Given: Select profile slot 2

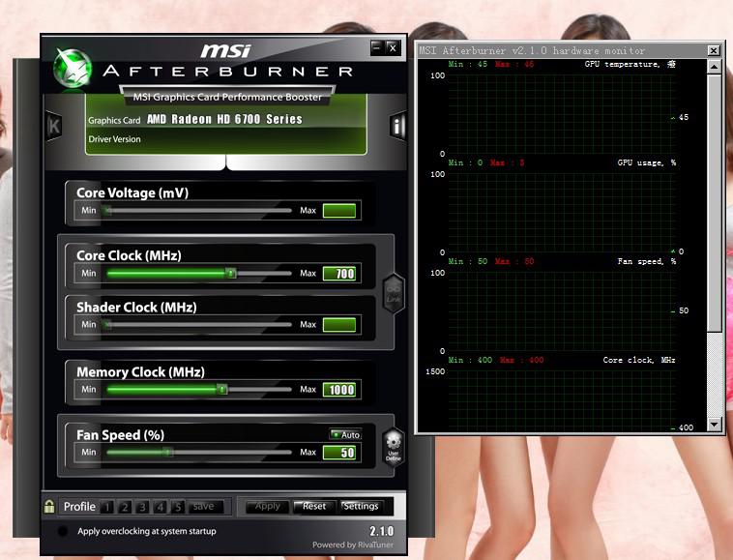Looking at the screenshot, I should (x=125, y=507).
